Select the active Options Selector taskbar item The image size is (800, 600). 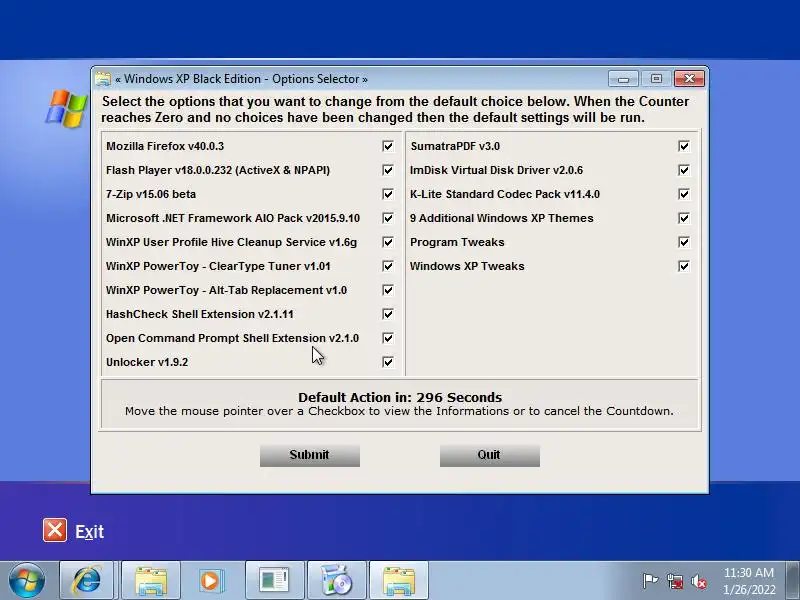click(x=399, y=581)
